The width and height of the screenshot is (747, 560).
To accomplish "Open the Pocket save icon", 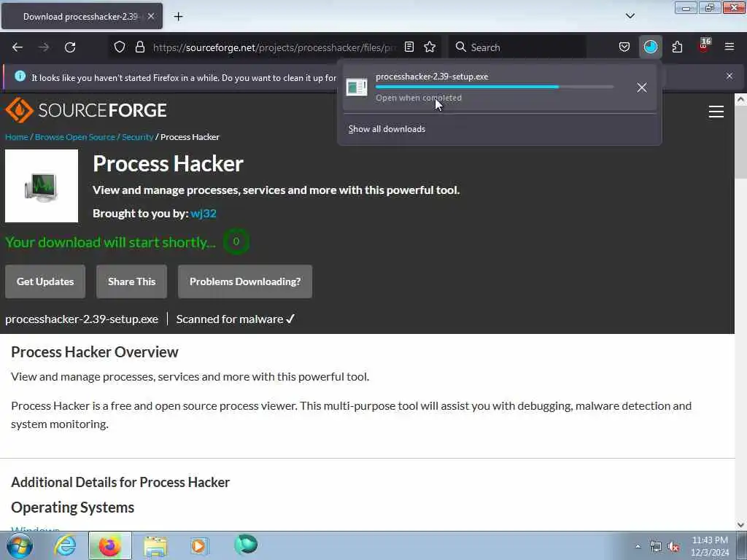I will (624, 47).
